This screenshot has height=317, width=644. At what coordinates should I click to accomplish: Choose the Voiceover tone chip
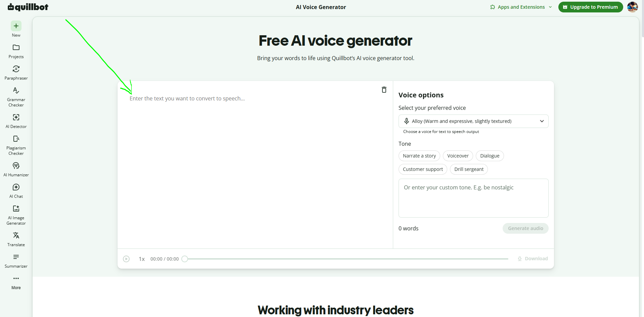(458, 156)
